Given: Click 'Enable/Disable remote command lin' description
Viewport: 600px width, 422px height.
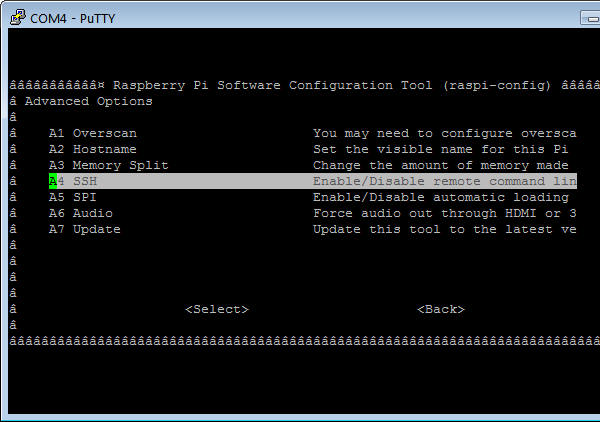Looking at the screenshot, I should [x=445, y=181].
